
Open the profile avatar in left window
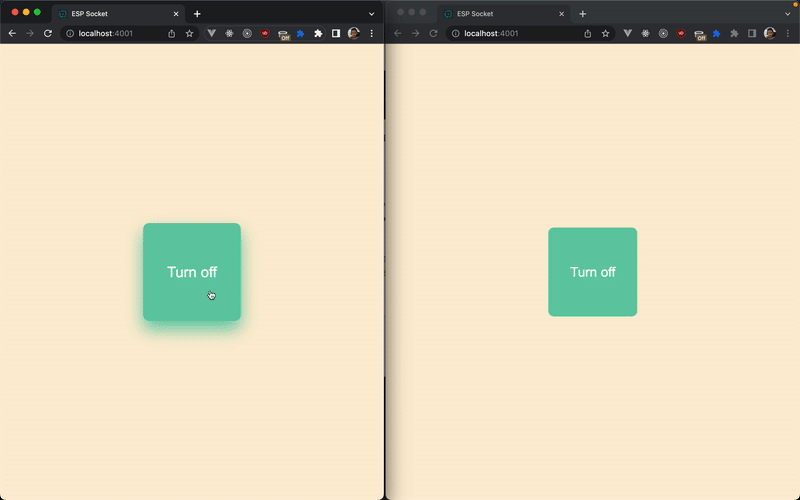click(354, 34)
